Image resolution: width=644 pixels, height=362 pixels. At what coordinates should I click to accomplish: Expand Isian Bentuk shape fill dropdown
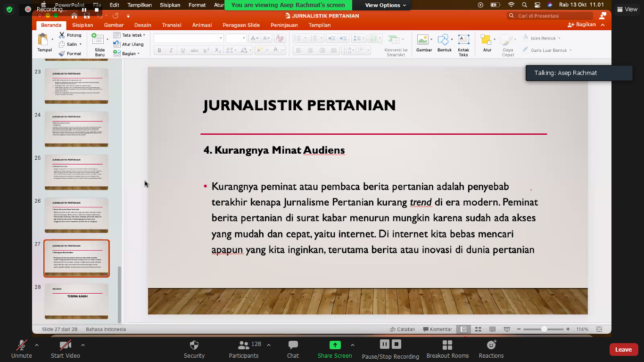[x=559, y=38]
